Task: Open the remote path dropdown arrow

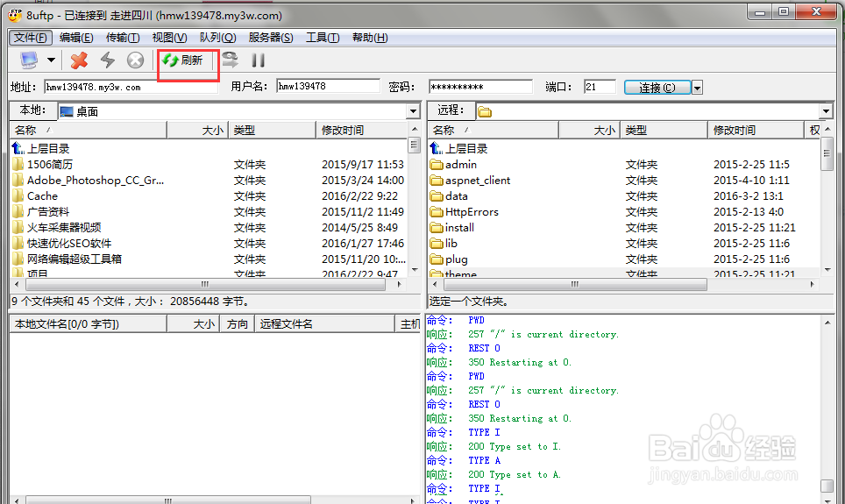Action: pyautogui.click(x=826, y=111)
